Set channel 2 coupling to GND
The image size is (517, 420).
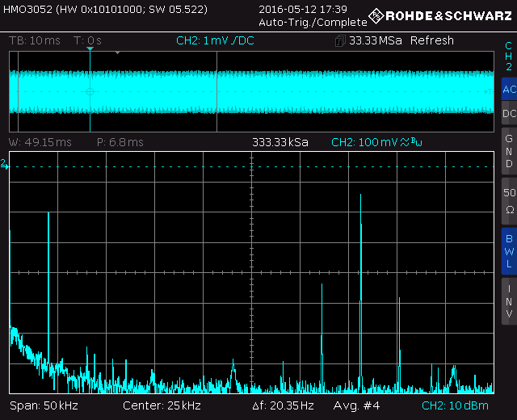508,151
